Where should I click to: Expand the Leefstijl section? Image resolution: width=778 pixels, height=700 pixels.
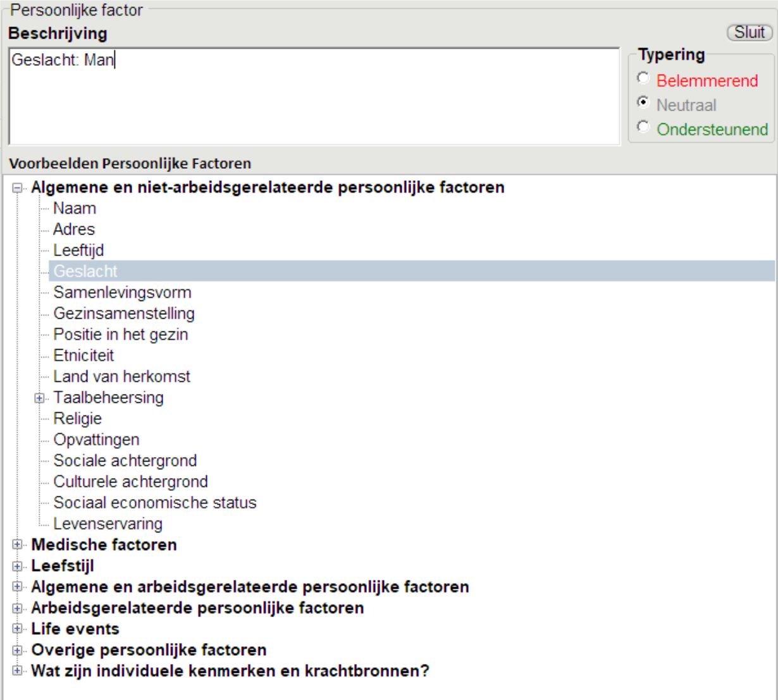coord(18,566)
